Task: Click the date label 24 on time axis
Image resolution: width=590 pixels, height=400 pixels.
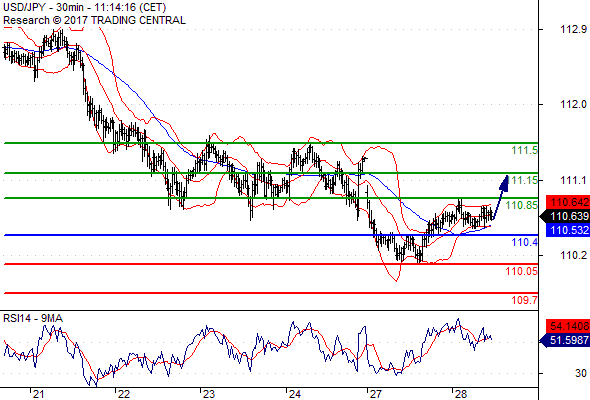Action: (295, 394)
